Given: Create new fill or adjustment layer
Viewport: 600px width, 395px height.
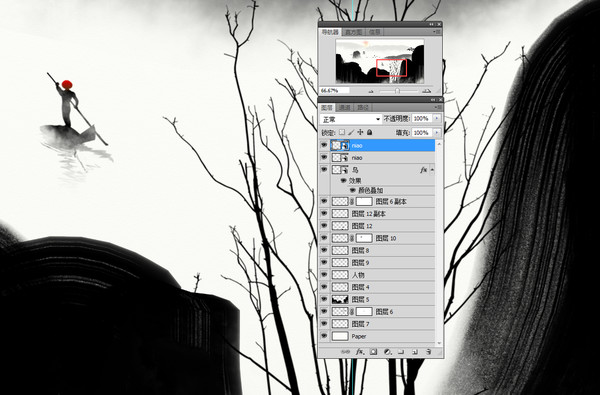Looking at the screenshot, I should (x=387, y=351).
